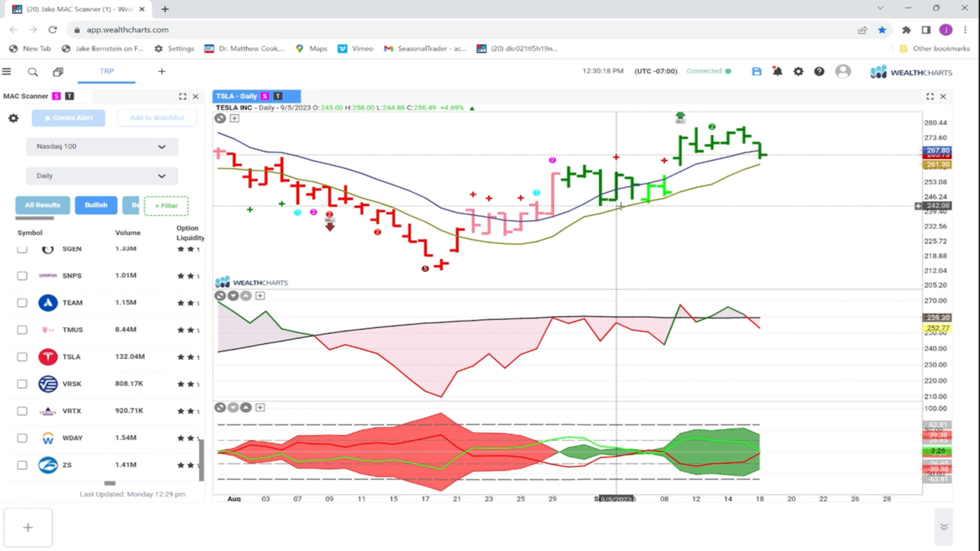Click the T badge on TSLA chart tab
The image size is (980, 551).
point(278,96)
